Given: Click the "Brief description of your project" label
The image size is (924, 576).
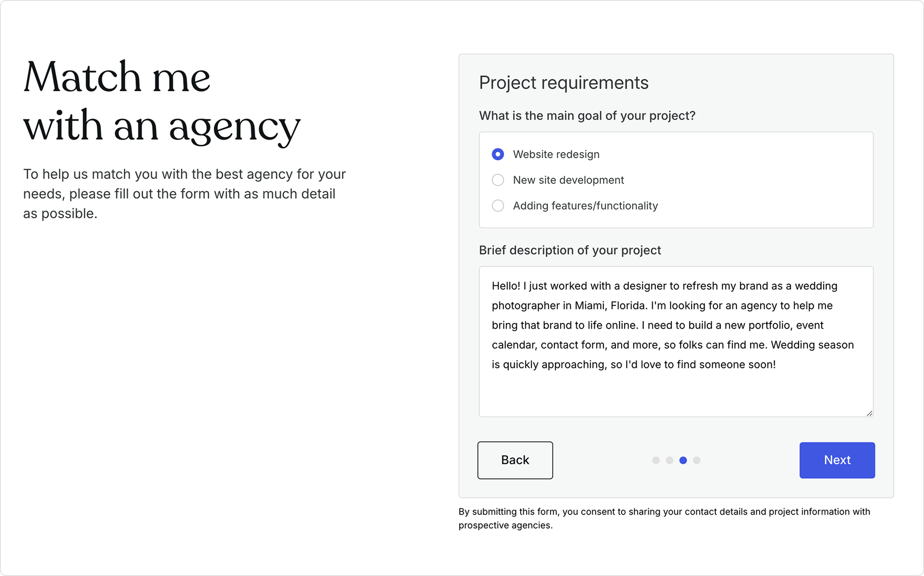Looking at the screenshot, I should click(570, 250).
